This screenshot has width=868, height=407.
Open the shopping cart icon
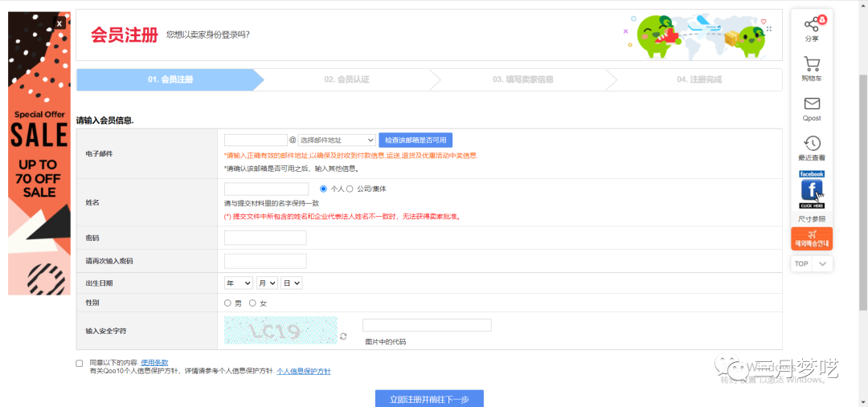pos(811,65)
